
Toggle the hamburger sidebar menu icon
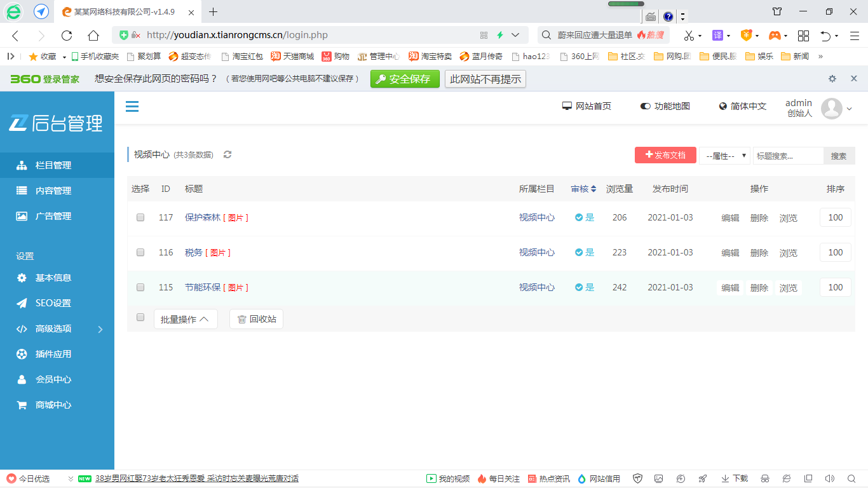point(132,106)
